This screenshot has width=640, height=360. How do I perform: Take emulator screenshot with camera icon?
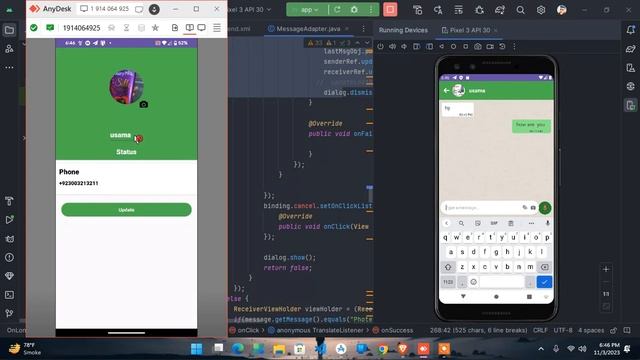478,47
